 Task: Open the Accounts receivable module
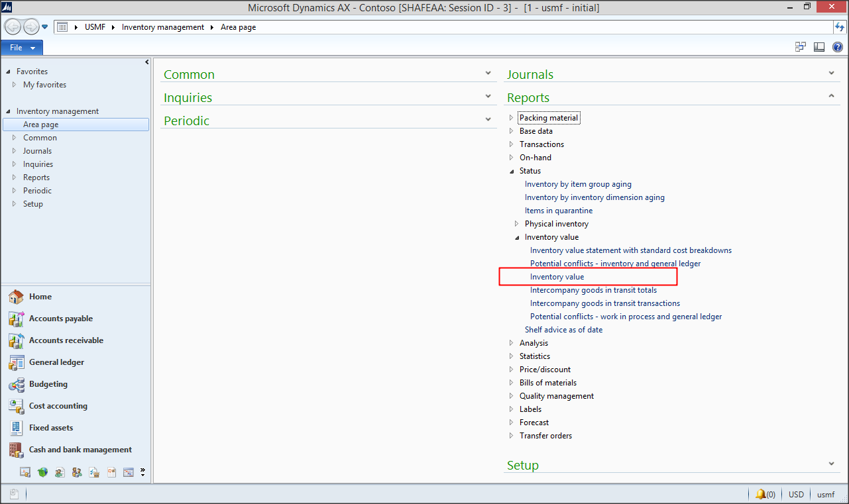[x=76, y=340]
